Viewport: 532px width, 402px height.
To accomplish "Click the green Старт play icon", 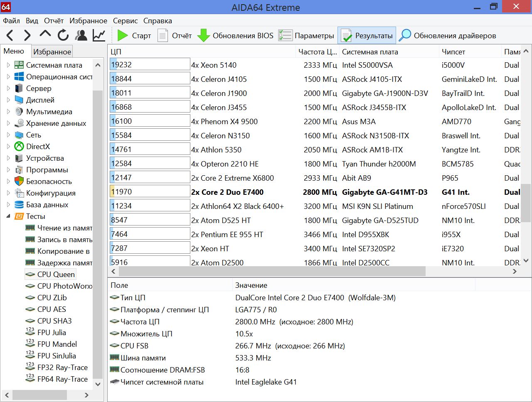I will [x=123, y=36].
